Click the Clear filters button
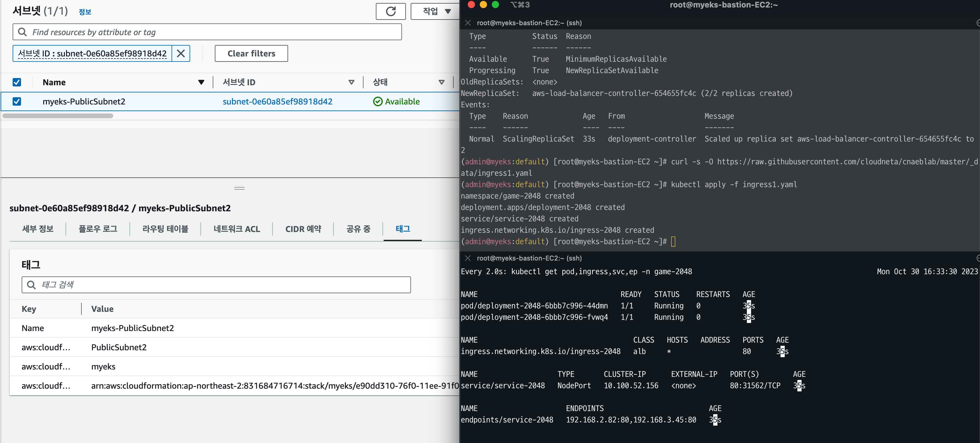This screenshot has width=980, height=443. tap(251, 53)
